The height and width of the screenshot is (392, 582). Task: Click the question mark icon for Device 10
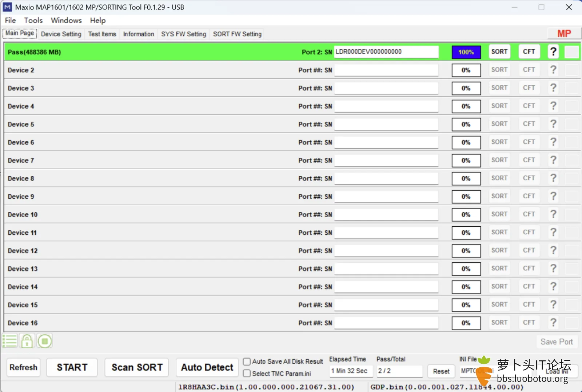(x=553, y=214)
